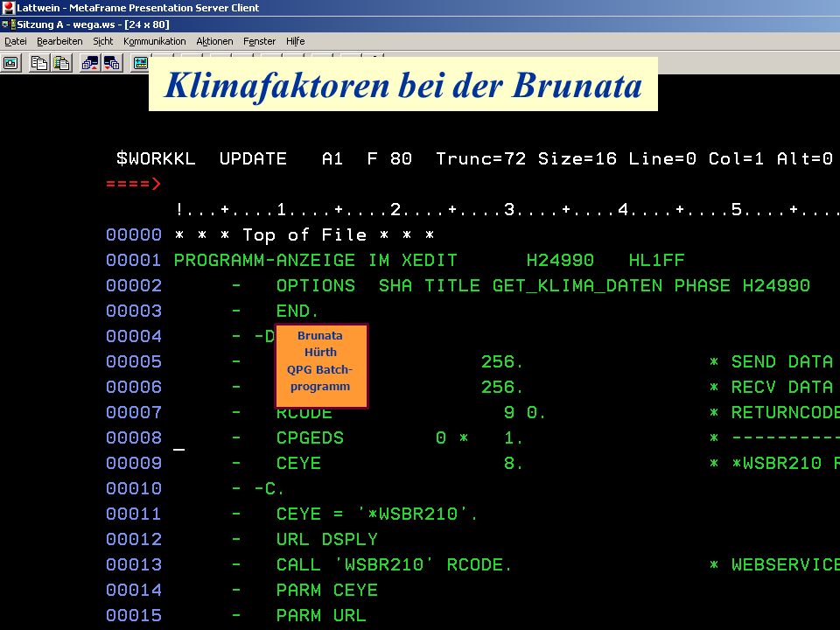Click line number 00010

tap(134, 488)
